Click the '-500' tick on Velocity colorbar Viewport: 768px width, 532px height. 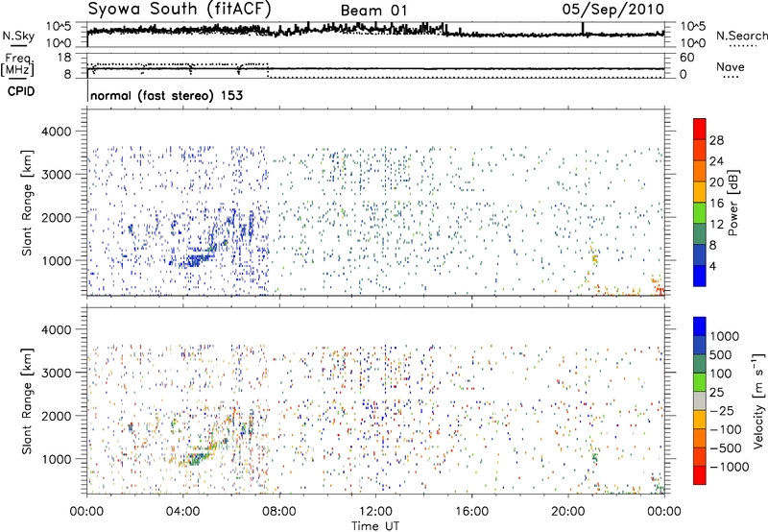[x=726, y=448]
